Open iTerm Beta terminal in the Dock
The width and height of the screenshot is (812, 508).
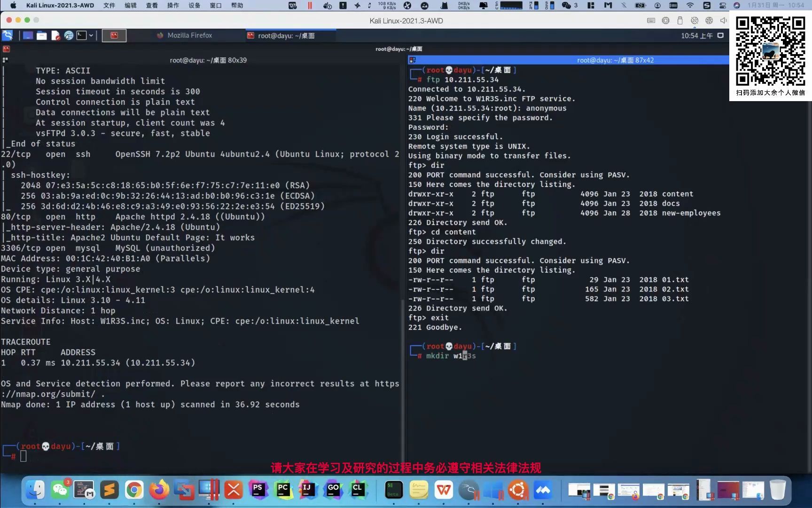pos(394,490)
